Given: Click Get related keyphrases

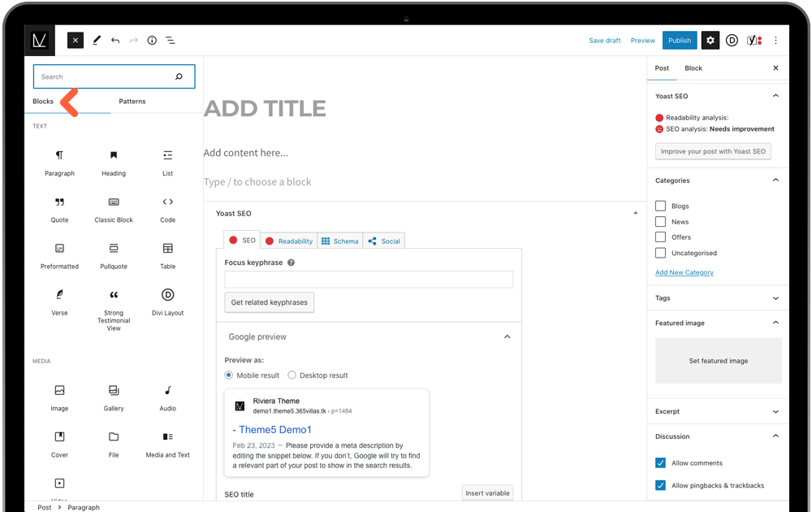Looking at the screenshot, I should pyautogui.click(x=270, y=302).
